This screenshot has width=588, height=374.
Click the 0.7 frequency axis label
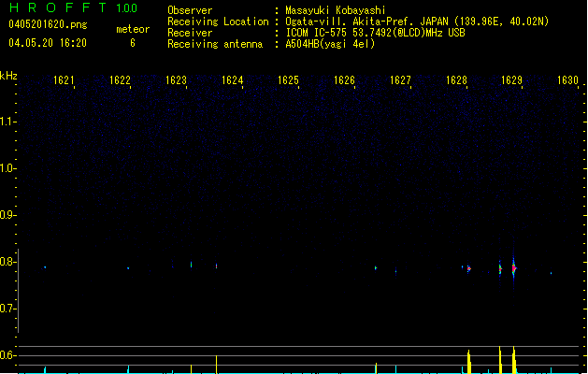(7, 309)
